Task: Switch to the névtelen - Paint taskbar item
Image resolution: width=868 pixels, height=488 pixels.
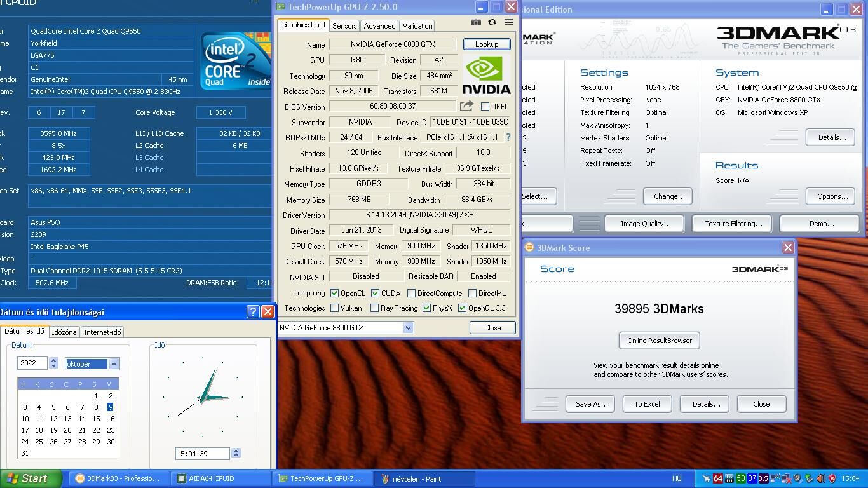Action: tap(424, 478)
